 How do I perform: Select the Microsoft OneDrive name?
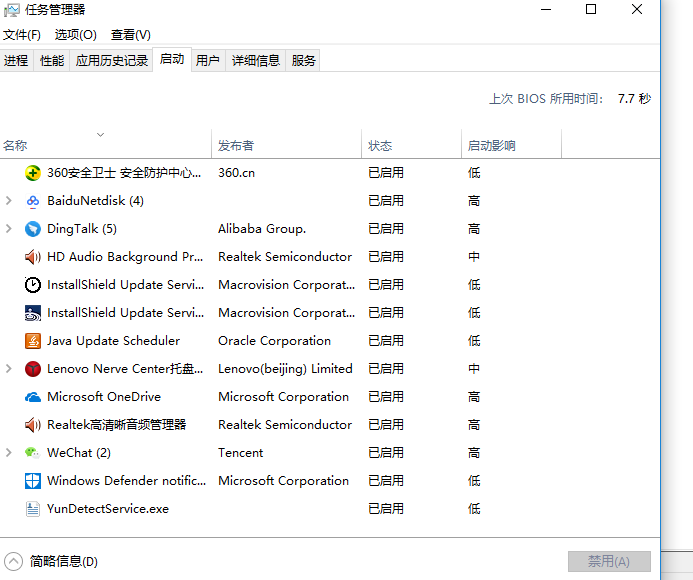click(104, 397)
